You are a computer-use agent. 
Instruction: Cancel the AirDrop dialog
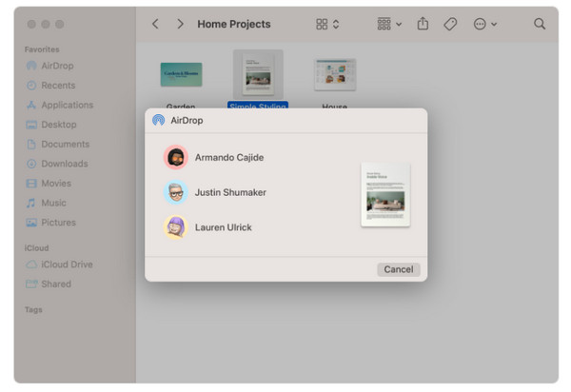click(399, 269)
